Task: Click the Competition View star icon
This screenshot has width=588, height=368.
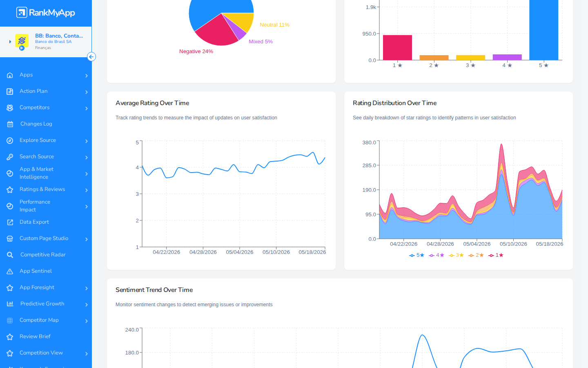Action: pos(10,353)
